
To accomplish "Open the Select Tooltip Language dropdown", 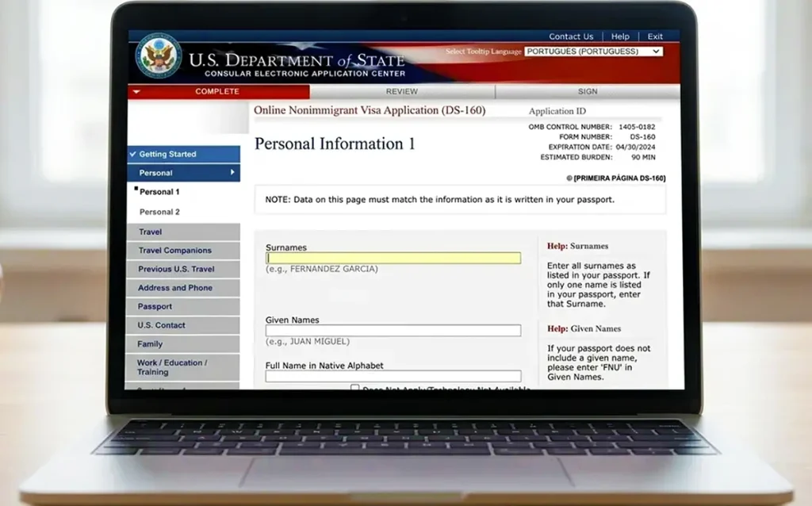I will click(593, 52).
